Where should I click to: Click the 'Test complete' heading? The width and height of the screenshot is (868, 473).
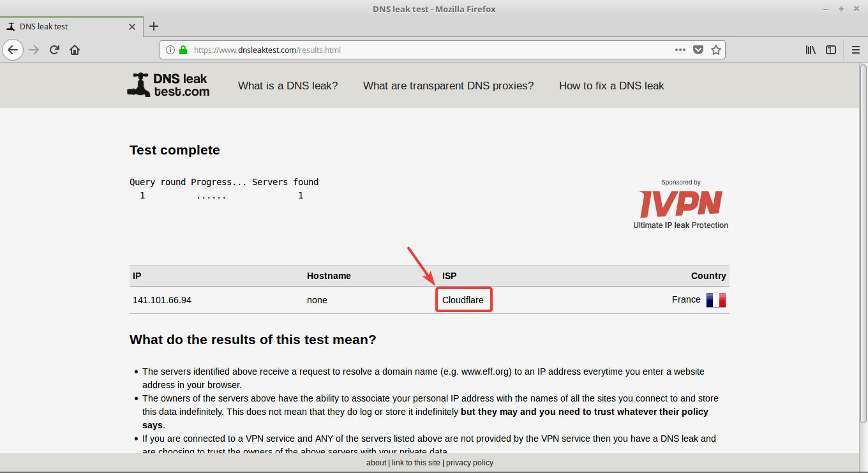(x=175, y=150)
